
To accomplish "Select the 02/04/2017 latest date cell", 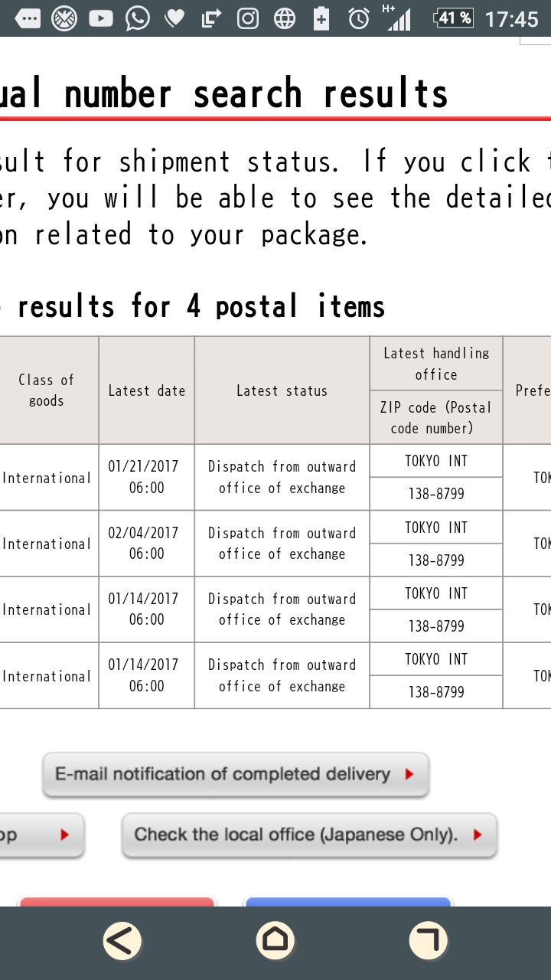I will click(x=147, y=544).
